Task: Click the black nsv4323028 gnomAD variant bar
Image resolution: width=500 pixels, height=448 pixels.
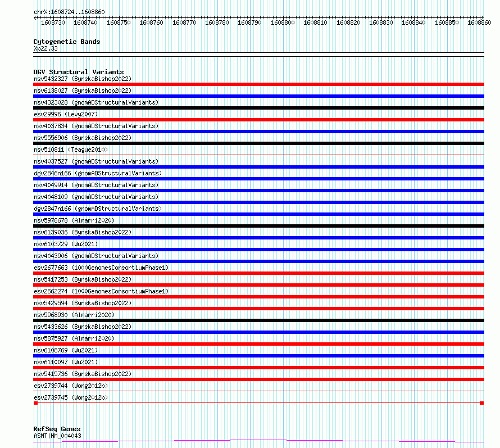Action: (258, 108)
